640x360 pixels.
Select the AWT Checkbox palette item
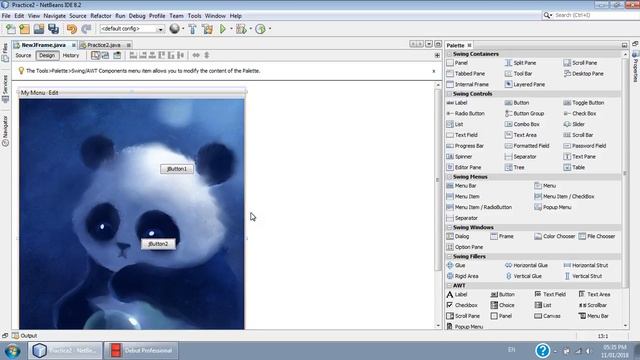(462, 305)
